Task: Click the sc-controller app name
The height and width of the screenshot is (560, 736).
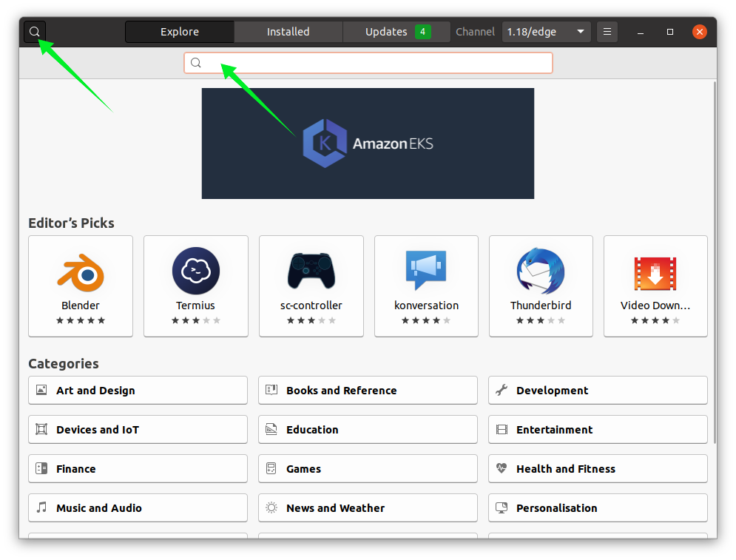Action: click(x=311, y=306)
